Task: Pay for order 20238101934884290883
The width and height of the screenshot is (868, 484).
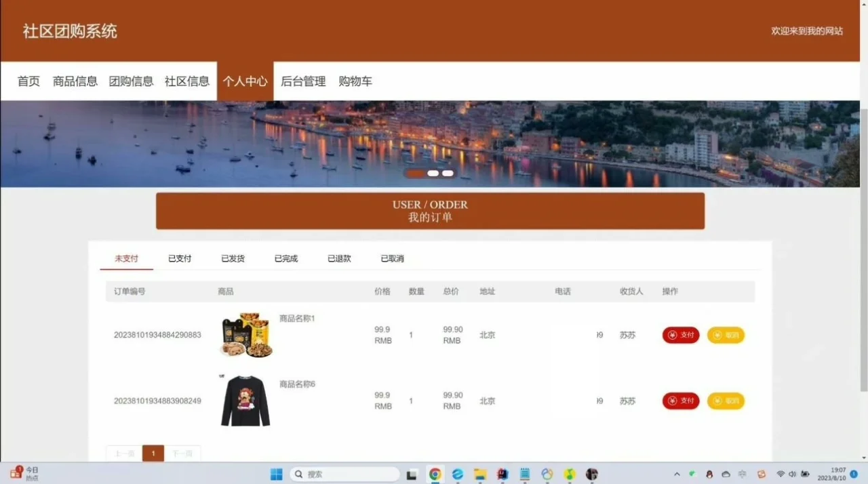Action: pos(680,335)
